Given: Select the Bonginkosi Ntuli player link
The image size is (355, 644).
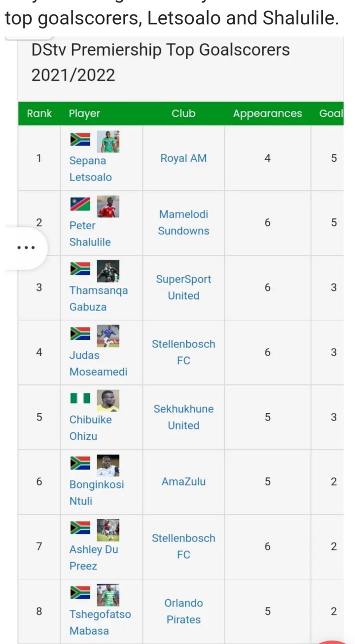Looking at the screenshot, I should 97,493.
